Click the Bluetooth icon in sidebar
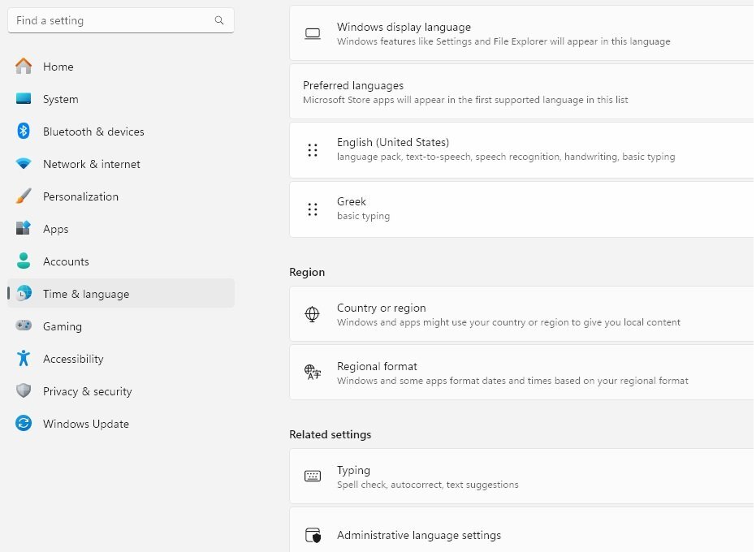The image size is (756, 552). pyautogui.click(x=23, y=132)
